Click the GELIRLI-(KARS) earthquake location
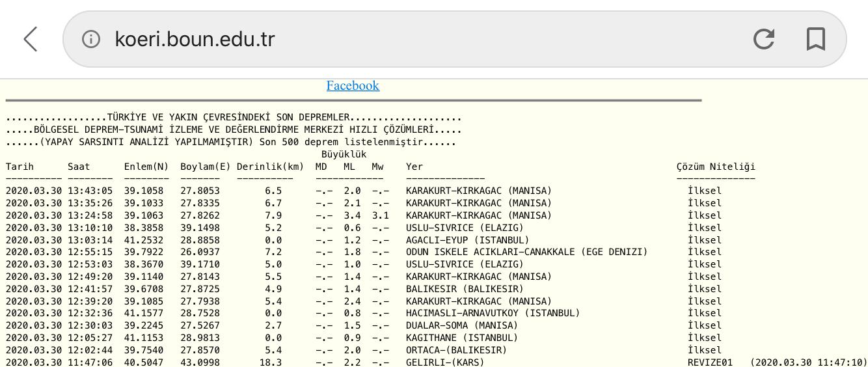868x367 pixels. [445, 362]
